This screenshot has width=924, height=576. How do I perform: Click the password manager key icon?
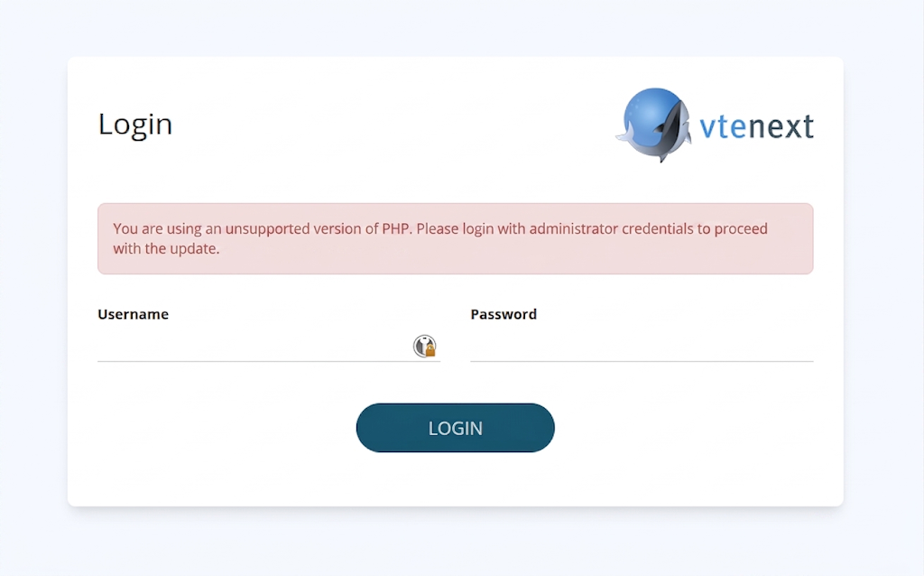coord(424,346)
